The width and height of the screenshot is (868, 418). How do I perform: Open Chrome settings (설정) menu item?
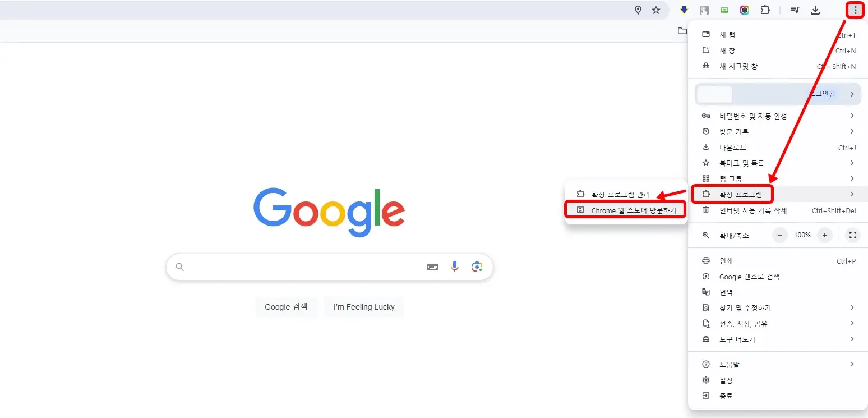(726, 380)
